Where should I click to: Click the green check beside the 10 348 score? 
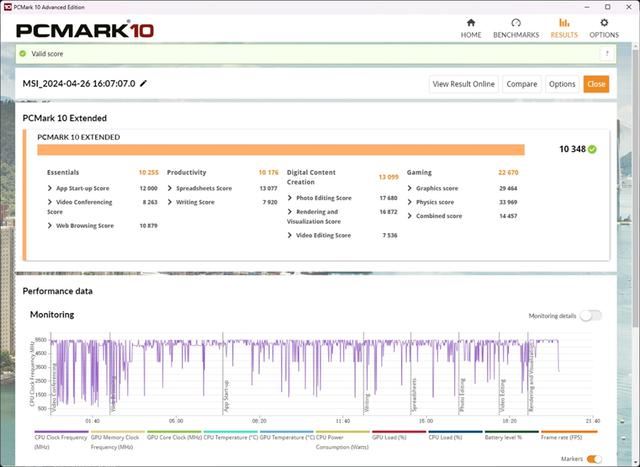point(592,149)
